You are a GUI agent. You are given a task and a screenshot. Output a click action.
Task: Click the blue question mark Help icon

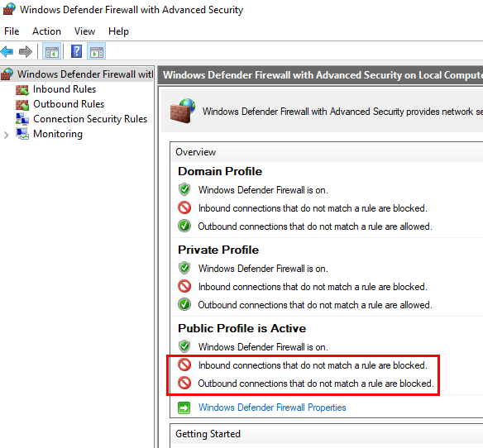[76, 51]
